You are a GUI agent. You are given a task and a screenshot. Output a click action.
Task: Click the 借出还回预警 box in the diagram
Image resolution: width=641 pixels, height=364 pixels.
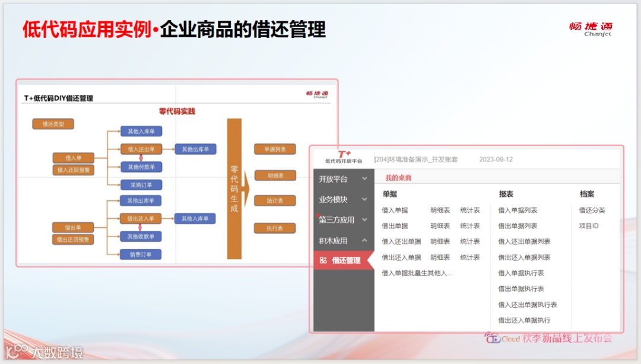(x=73, y=240)
